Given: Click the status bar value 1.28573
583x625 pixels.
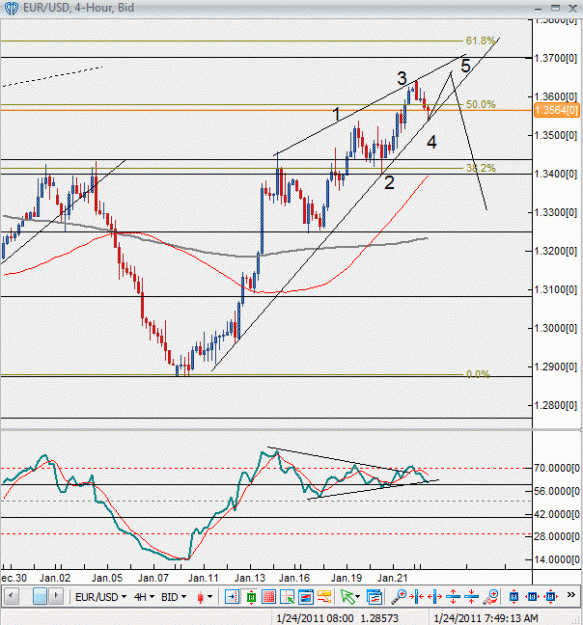Looking at the screenshot, I should coord(379,618).
